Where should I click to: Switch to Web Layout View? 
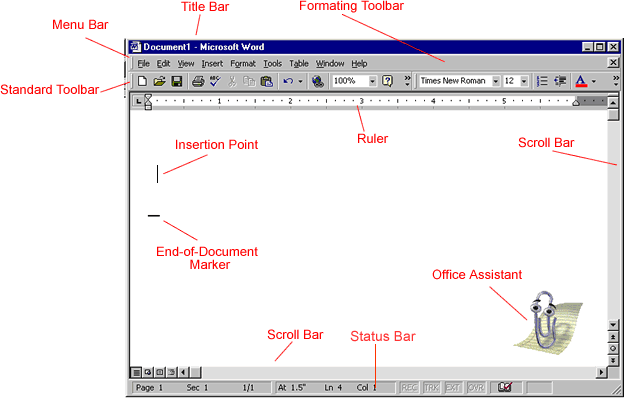(148, 373)
